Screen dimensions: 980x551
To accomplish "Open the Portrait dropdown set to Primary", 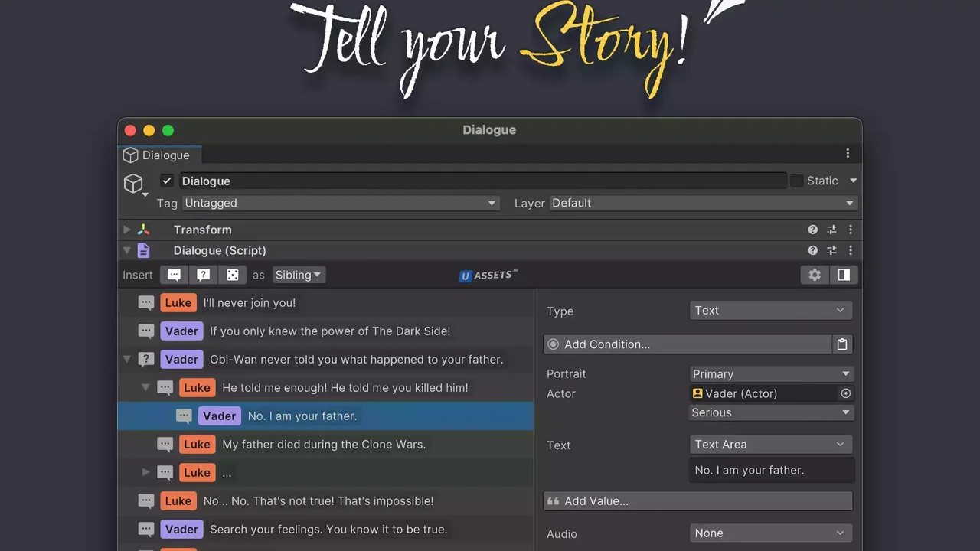I will pyautogui.click(x=771, y=374).
